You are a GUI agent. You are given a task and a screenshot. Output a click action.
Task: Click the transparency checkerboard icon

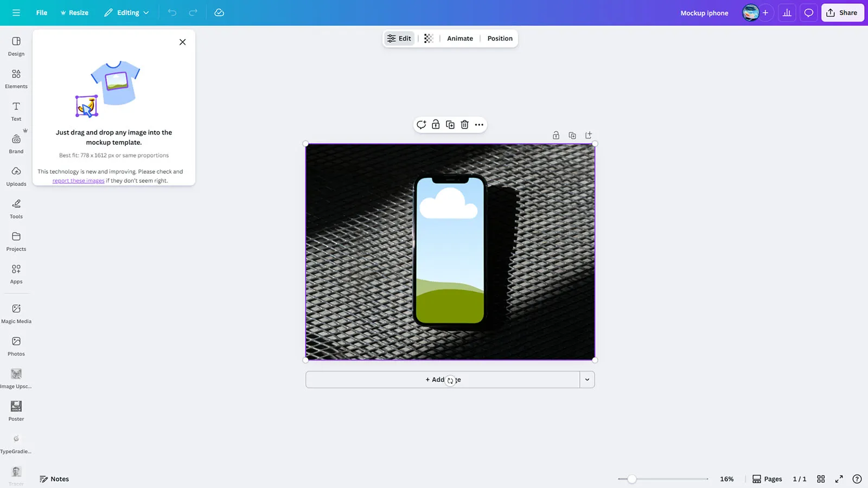click(x=429, y=38)
